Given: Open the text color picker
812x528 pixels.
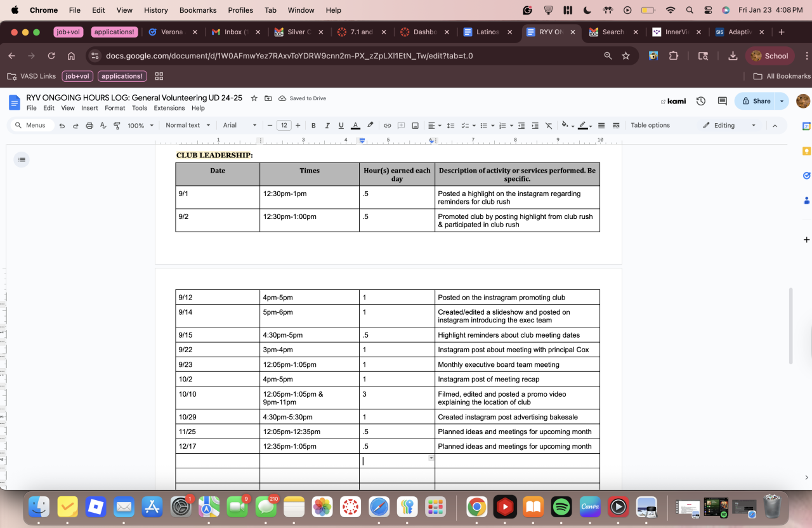Looking at the screenshot, I should (x=356, y=126).
